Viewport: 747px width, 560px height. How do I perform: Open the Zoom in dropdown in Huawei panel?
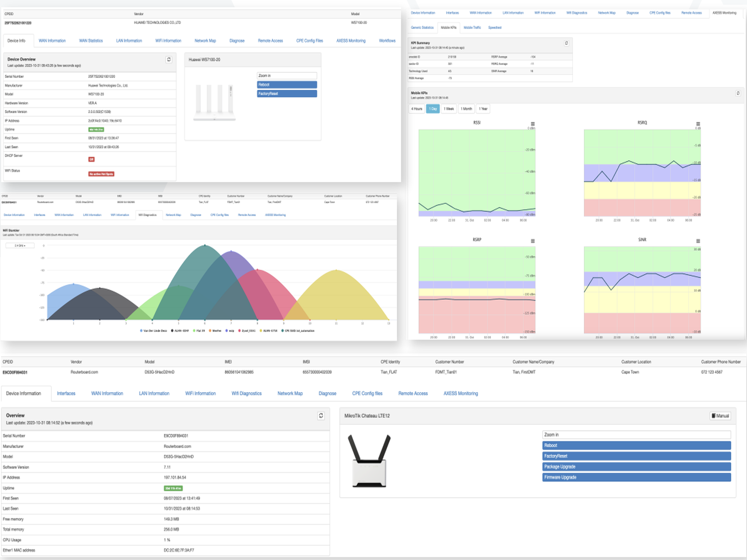click(287, 75)
